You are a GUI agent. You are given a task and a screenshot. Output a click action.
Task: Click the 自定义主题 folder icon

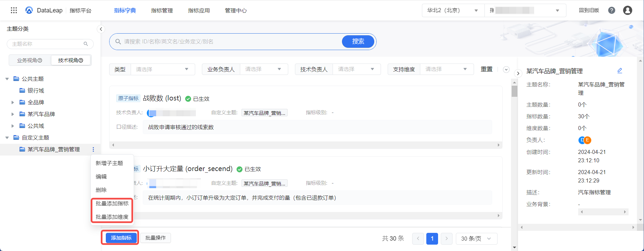[x=16, y=137]
